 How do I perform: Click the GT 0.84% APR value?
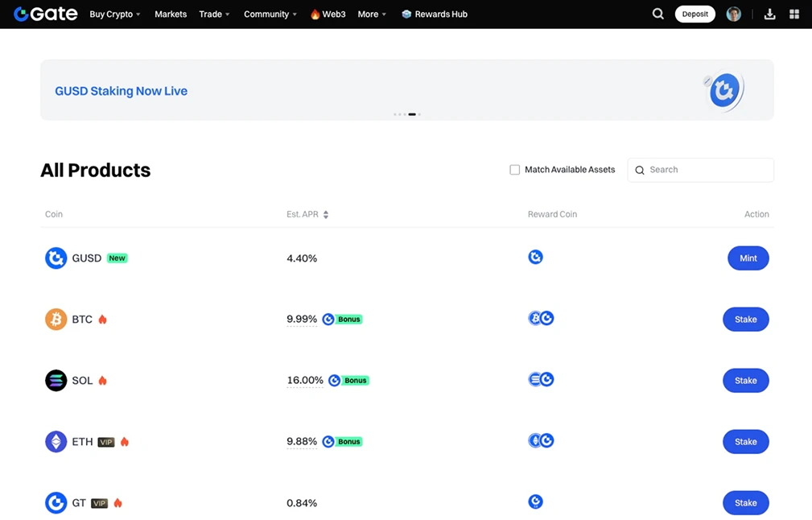302,502
